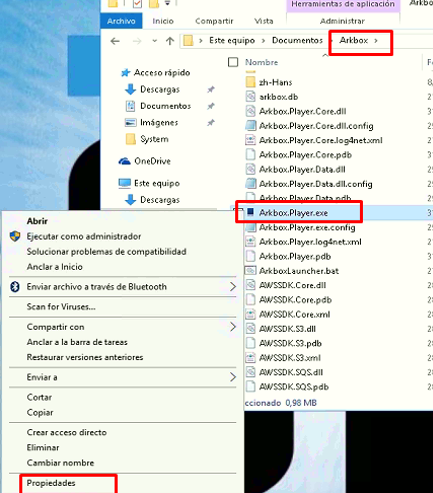This screenshot has height=493, width=433.
Task: Switch to the Vista ribbon tab
Action: click(264, 21)
